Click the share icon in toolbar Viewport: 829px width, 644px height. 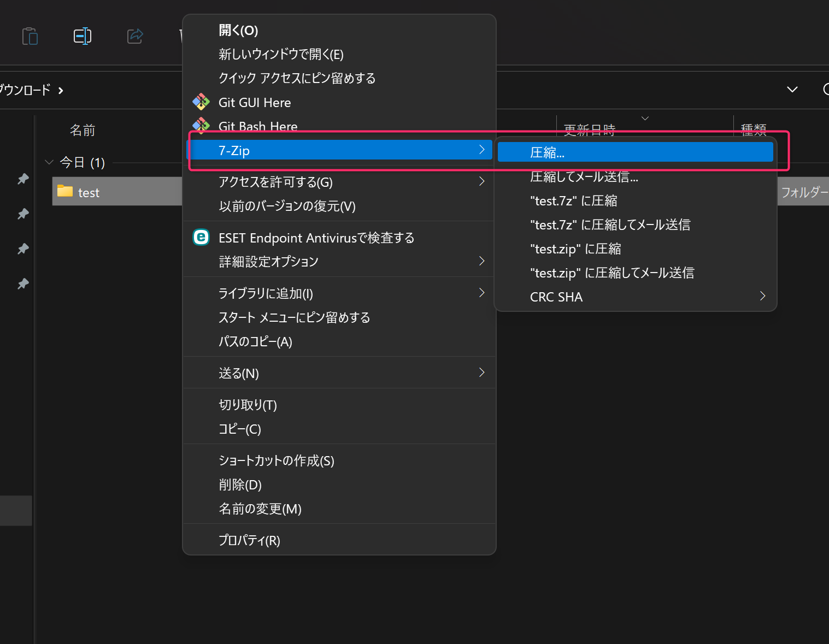[135, 36]
